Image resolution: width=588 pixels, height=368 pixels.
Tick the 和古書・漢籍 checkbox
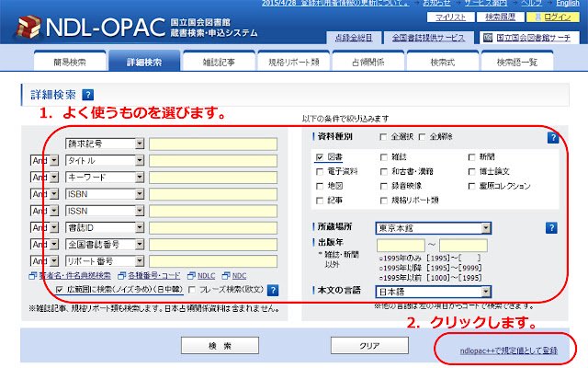(384, 172)
